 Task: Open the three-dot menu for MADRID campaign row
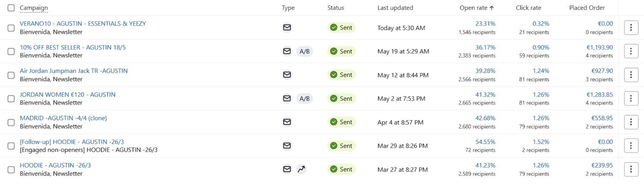631,122
